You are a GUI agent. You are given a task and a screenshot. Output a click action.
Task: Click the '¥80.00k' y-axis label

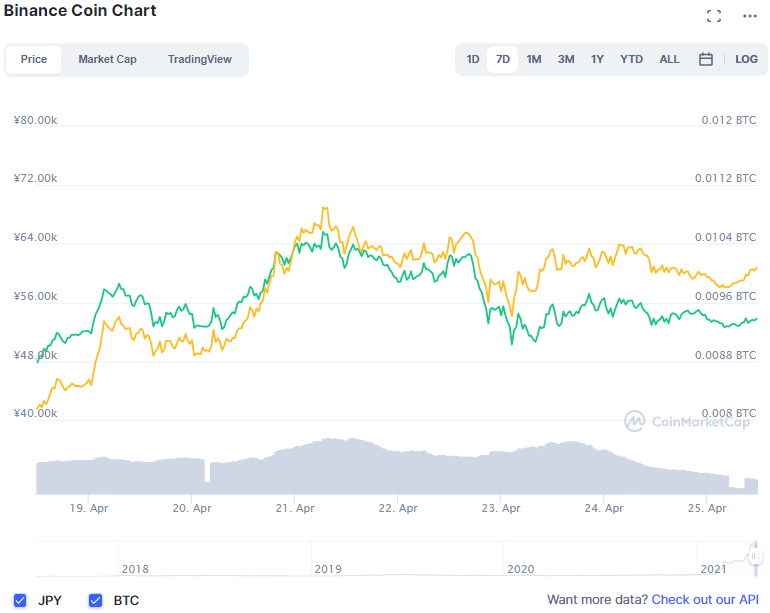tap(35, 120)
